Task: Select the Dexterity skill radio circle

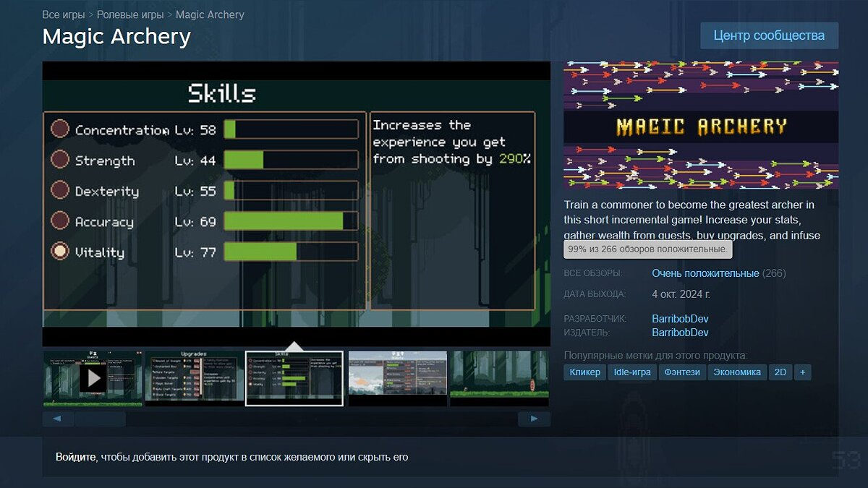Action: pos(60,191)
